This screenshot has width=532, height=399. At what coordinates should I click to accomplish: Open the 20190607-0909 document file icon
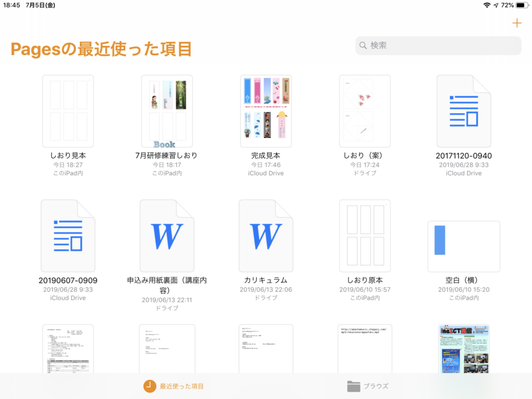[68, 236]
